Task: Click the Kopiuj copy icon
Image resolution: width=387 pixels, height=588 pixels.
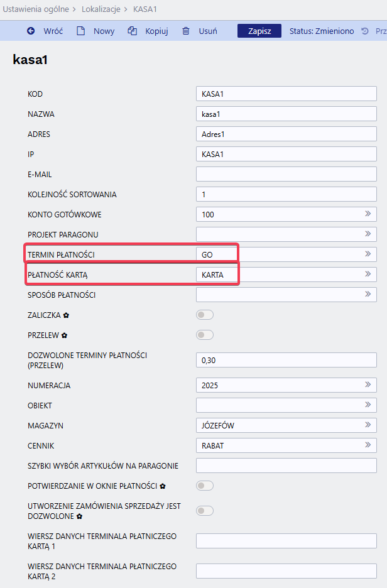Action: point(132,31)
